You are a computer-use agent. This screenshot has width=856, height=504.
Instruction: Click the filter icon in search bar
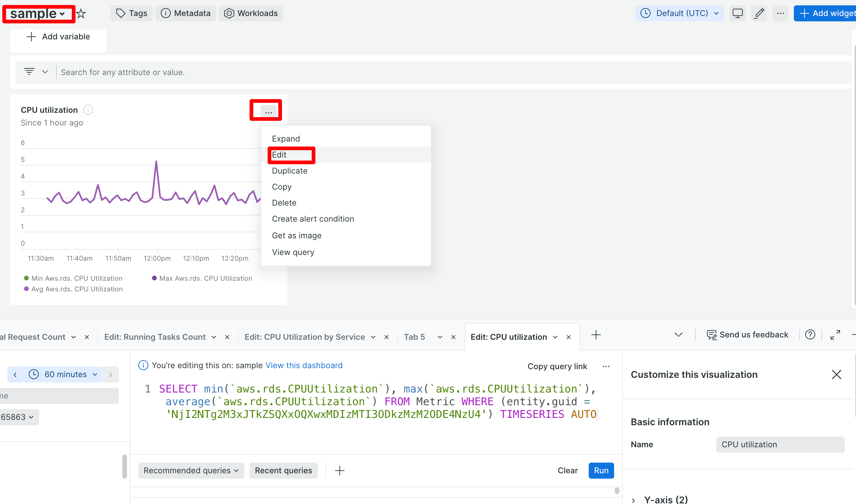click(30, 72)
